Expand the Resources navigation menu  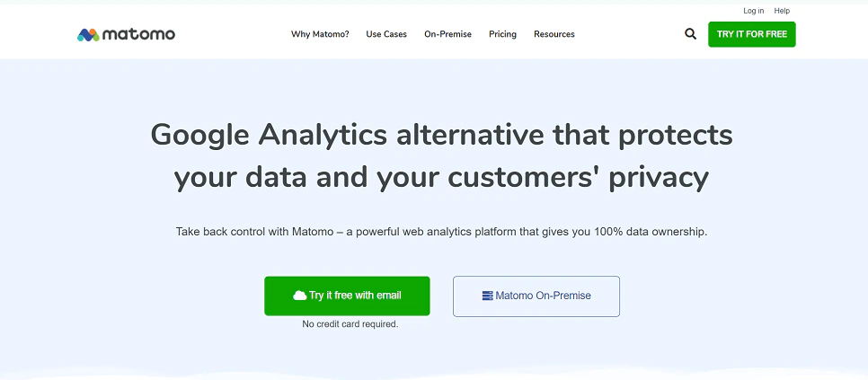click(554, 34)
